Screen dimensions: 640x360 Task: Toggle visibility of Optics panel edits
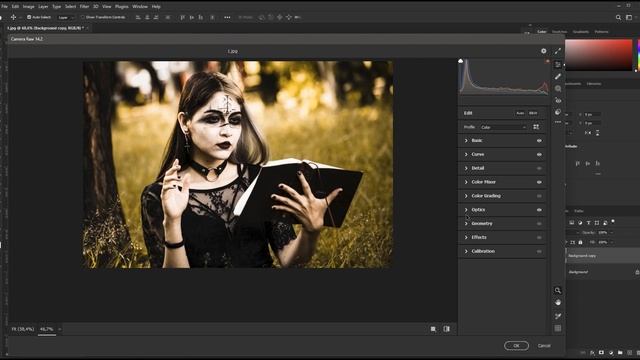[x=539, y=210]
